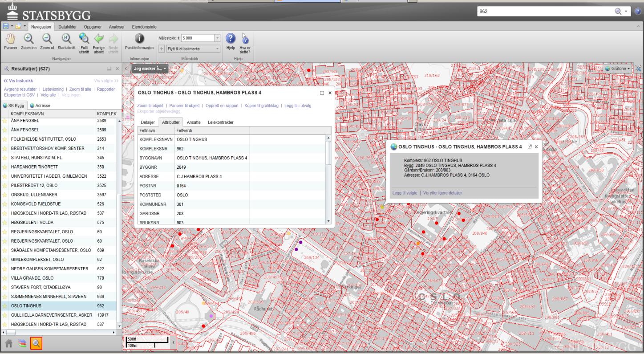
Task: Maximize the OSLO TINGHUS details window
Action: pos(322,93)
